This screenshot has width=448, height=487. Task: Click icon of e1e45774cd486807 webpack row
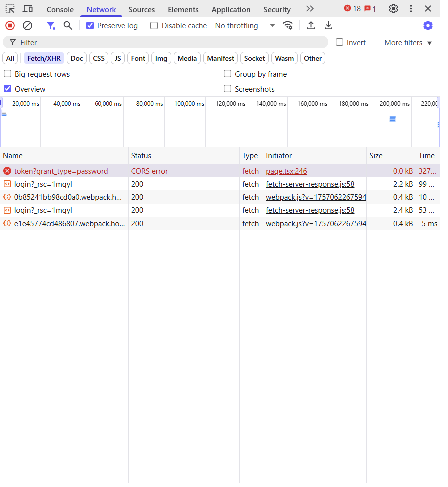point(7,223)
